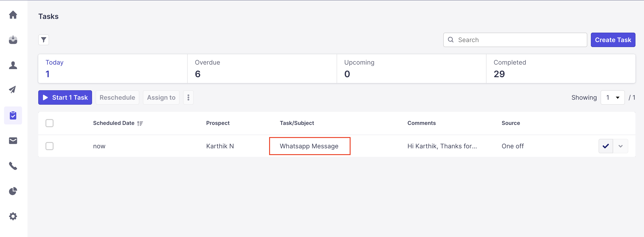Open the inbox download tray icon
644x237 pixels.
(13, 40)
